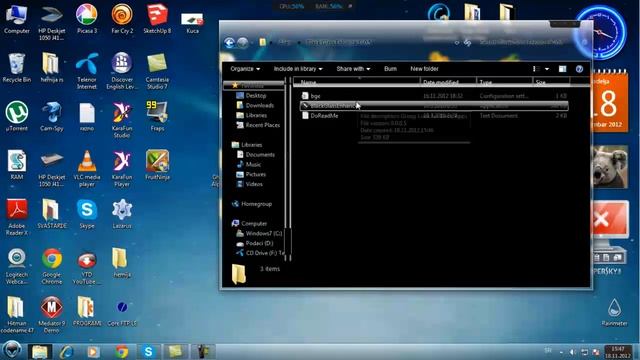Open YTD YouTube Downloader icon
640x360 pixels.
tap(87, 267)
